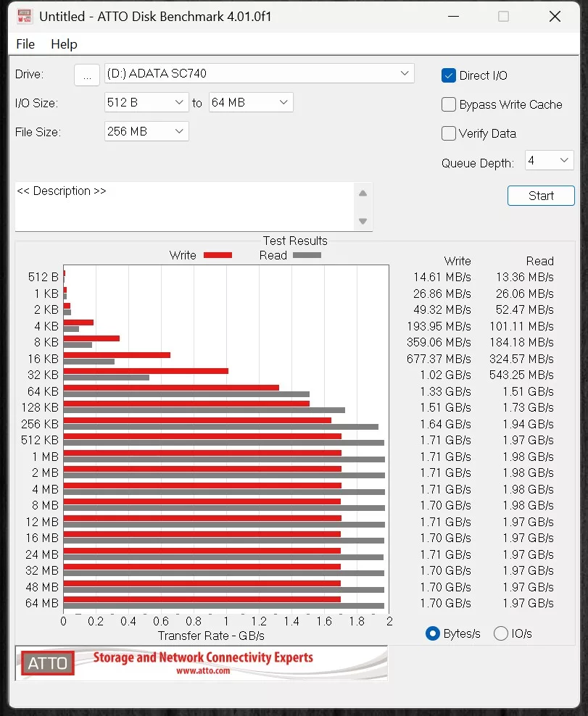Viewport: 588px width, 716px height.
Task: Minimize the ATTO Disk Benchmark window
Action: (x=453, y=17)
